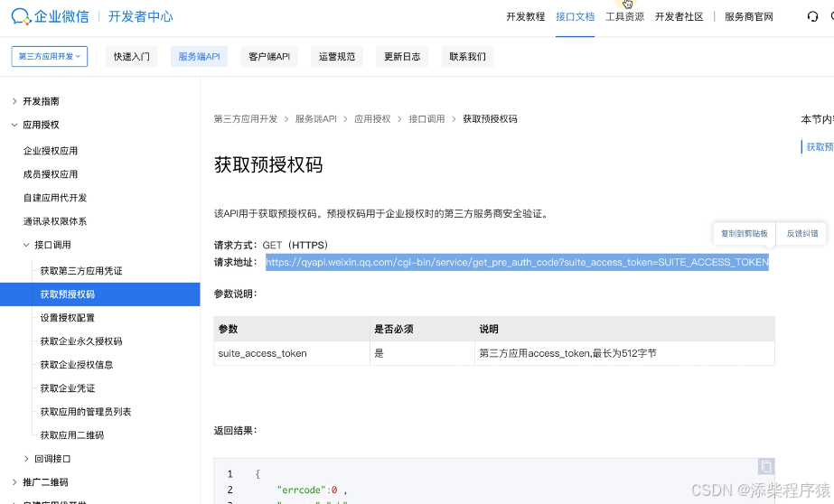
Task: Click breadcrumb 应用授权
Action: click(372, 119)
